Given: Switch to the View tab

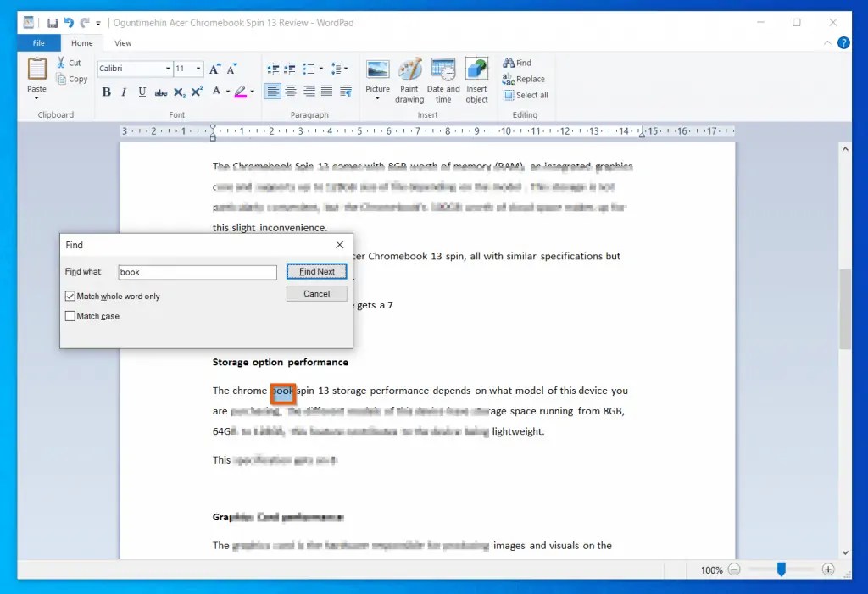Looking at the screenshot, I should 123,42.
